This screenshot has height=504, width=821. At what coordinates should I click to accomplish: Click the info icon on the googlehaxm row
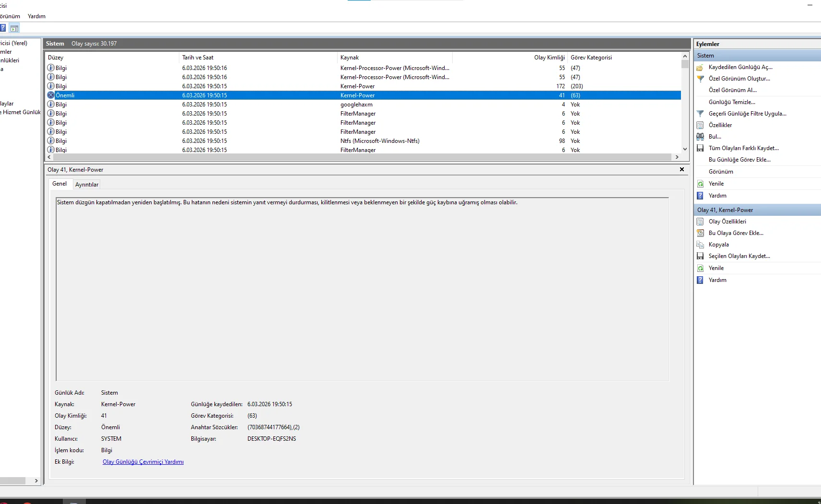click(51, 105)
